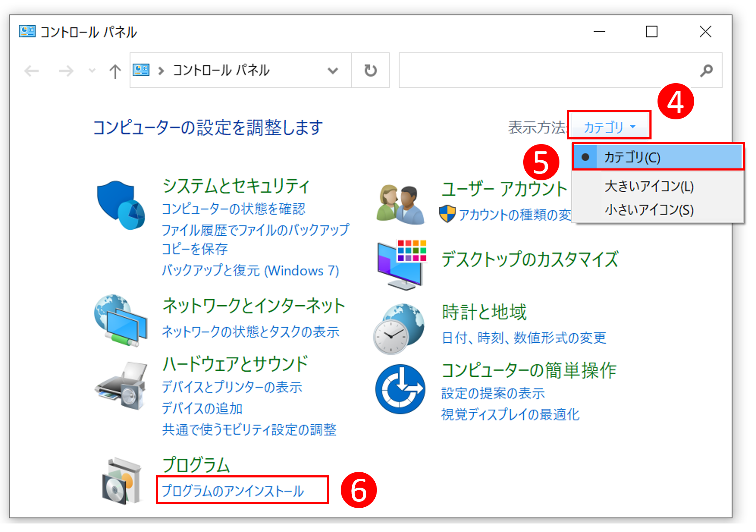Click the Programs disc box icon

[x=122, y=481]
